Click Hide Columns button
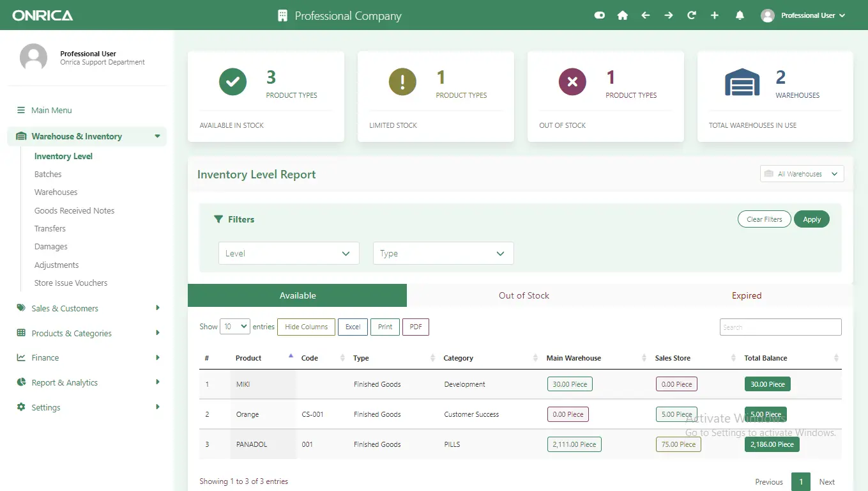The width and height of the screenshot is (868, 491). tap(306, 327)
